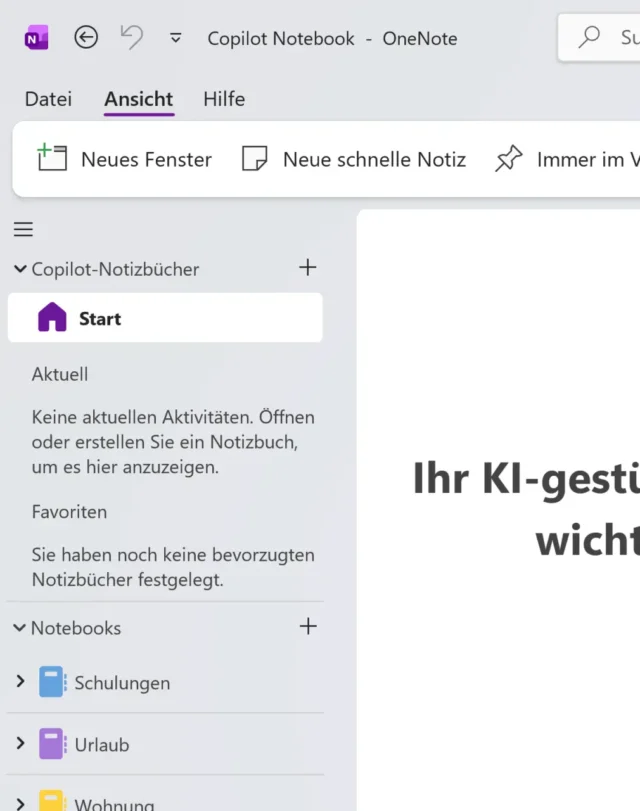The image size is (640, 811).
Task: Click the 'Keine aktuellen Aktivitäten' message
Action: coord(173,442)
